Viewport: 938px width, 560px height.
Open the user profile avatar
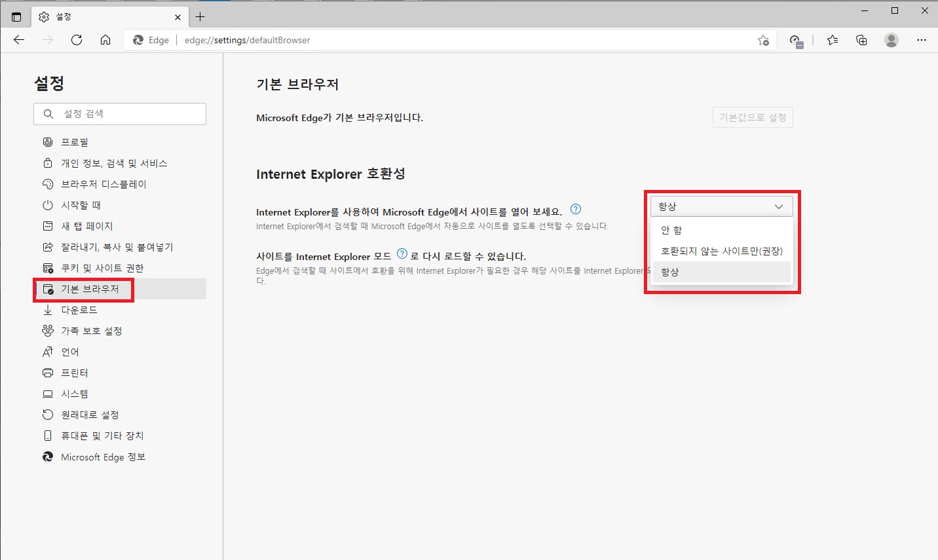tap(891, 40)
